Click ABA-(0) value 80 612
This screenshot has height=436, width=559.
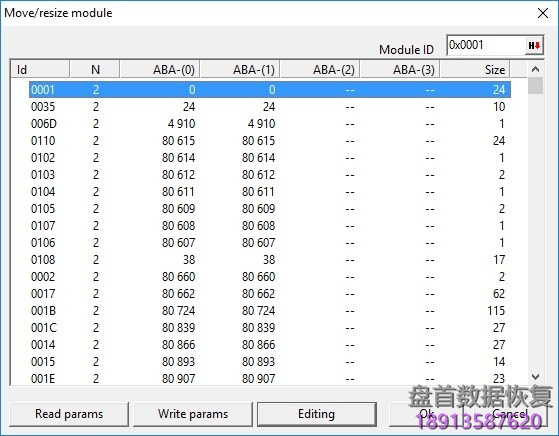click(179, 175)
